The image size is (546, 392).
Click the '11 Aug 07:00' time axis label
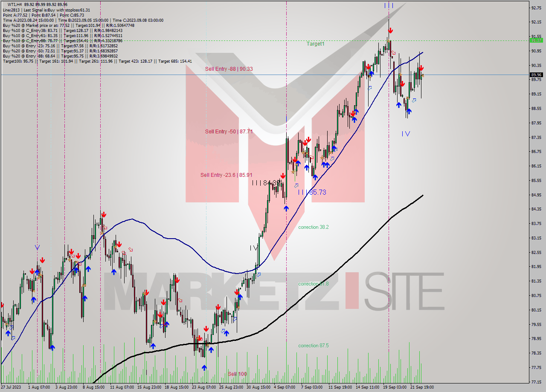[121, 387]
